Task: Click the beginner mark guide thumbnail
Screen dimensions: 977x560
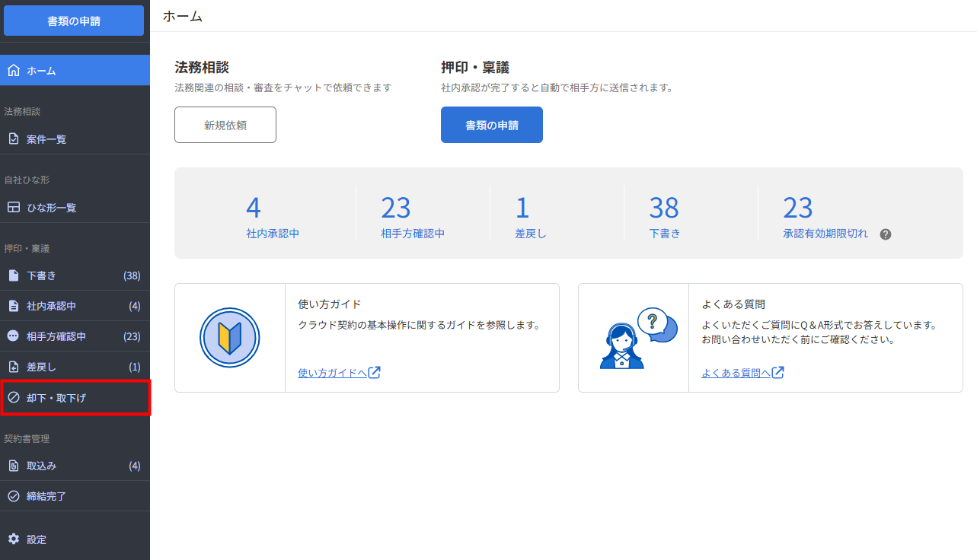Action: 230,338
